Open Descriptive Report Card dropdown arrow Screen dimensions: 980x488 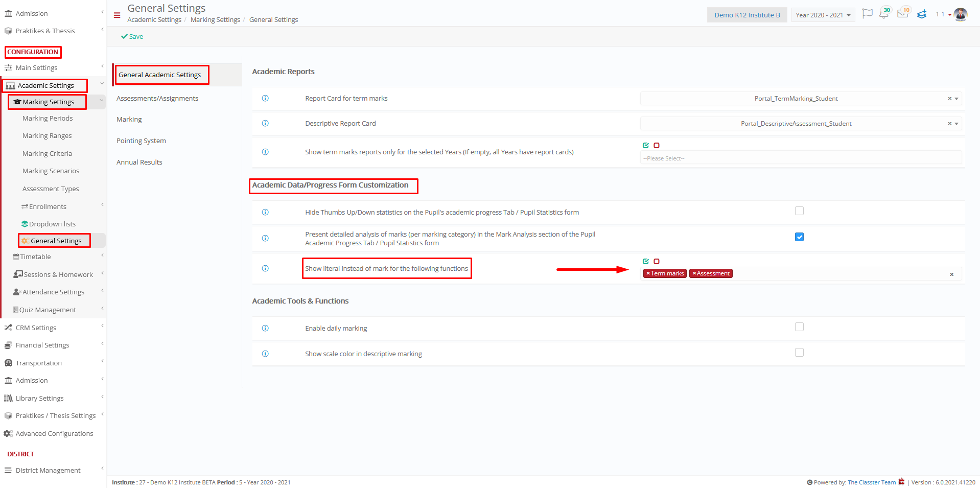(x=956, y=124)
